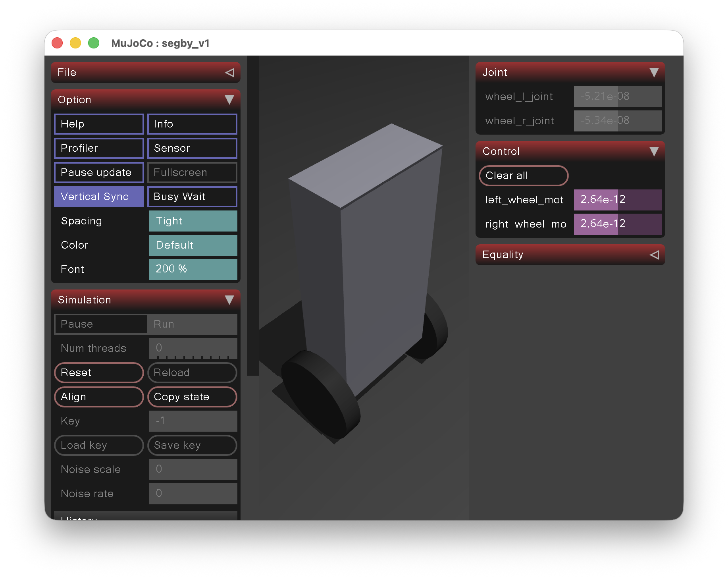
Task: Toggle Pause update option
Action: pyautogui.click(x=99, y=172)
